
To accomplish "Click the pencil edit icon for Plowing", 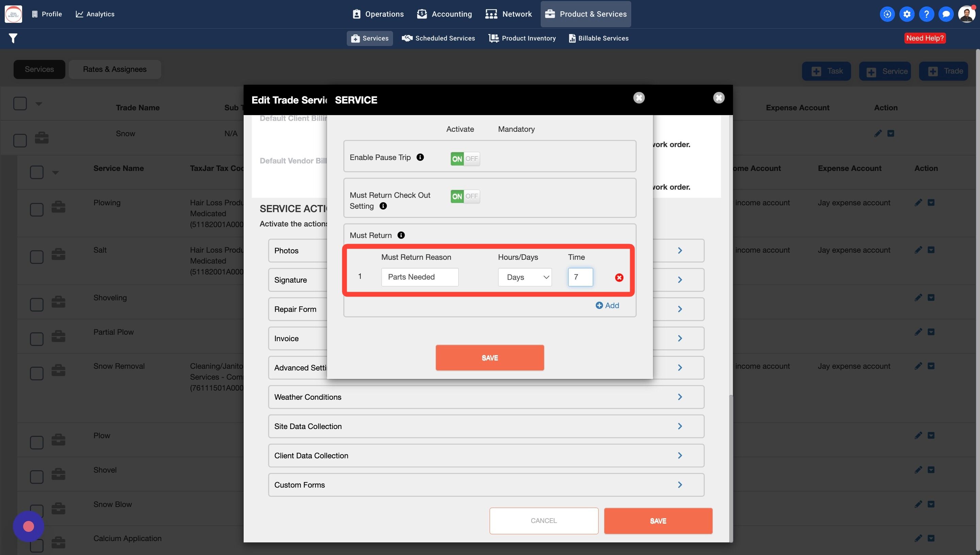I will [918, 202].
